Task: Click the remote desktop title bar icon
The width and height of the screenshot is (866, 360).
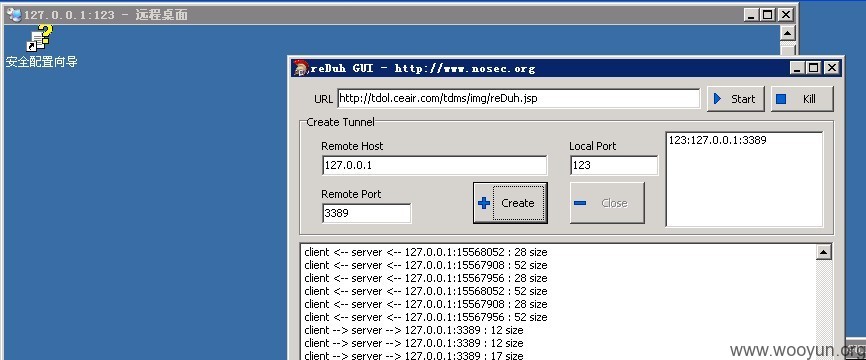Action: [x=14, y=15]
